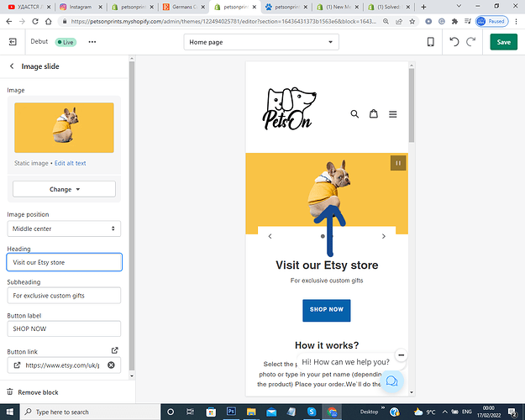The height and width of the screenshot is (420, 525).
Task: Open the tab search dropdown arrow
Action: click(x=459, y=6)
